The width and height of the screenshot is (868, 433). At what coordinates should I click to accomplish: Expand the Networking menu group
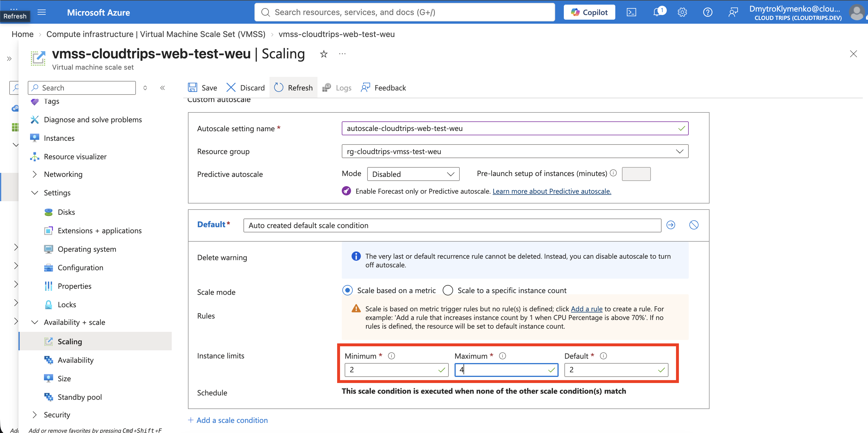[34, 174]
